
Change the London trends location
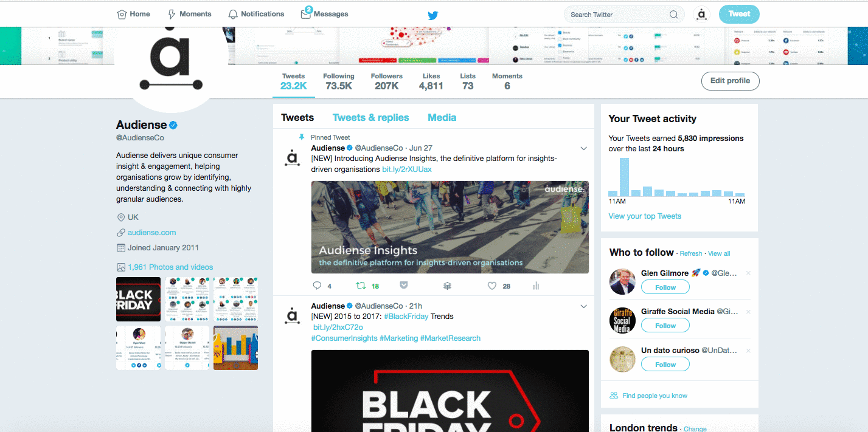[695, 429]
